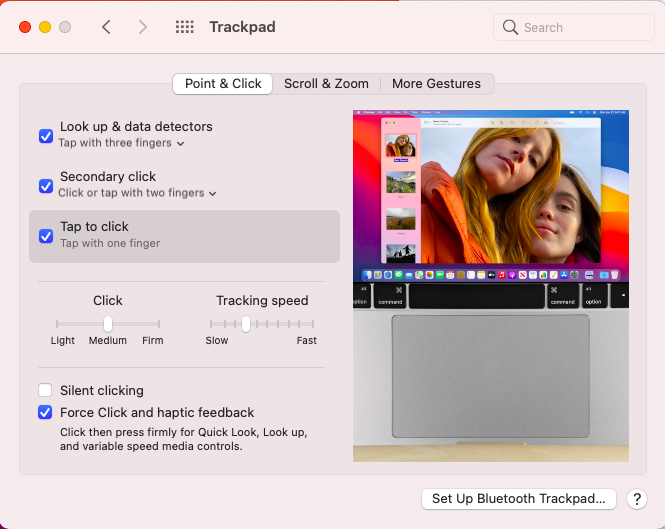
Task: Open the More Gestures tab
Action: 436,84
